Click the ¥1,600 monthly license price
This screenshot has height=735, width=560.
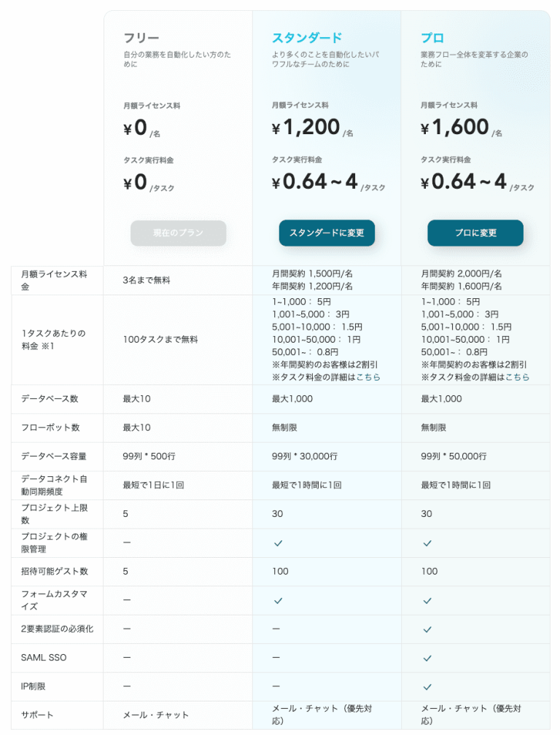[x=456, y=127]
